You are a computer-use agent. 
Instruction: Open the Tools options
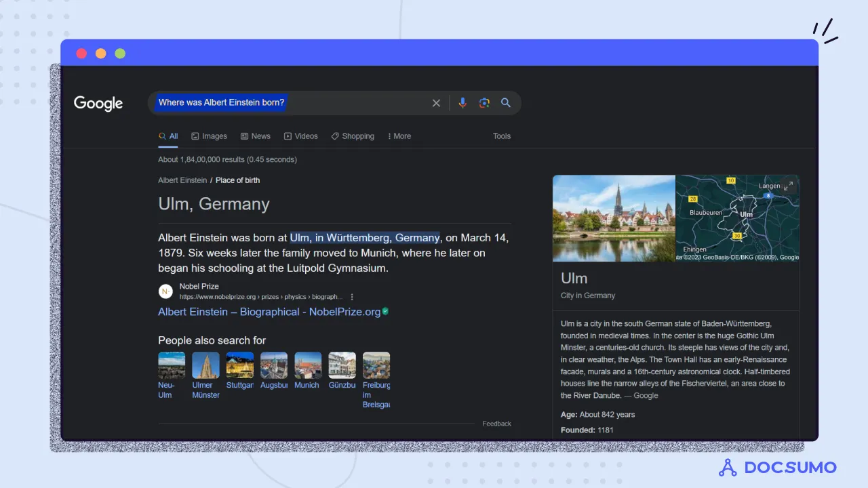click(x=502, y=136)
